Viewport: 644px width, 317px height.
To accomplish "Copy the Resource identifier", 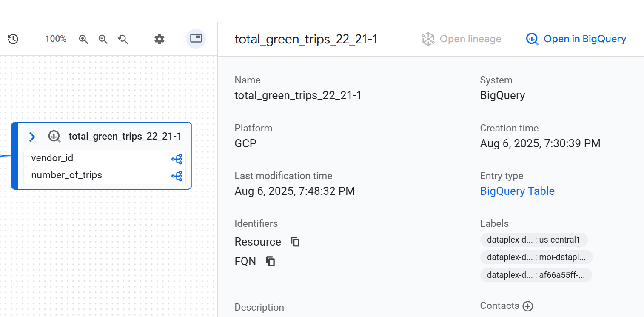I will 295,242.
